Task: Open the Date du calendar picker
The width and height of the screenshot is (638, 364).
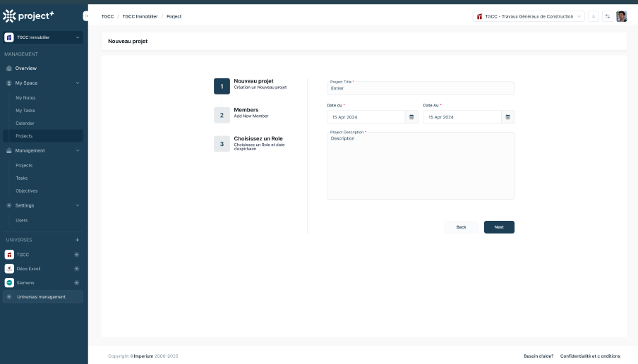Action: [411, 117]
